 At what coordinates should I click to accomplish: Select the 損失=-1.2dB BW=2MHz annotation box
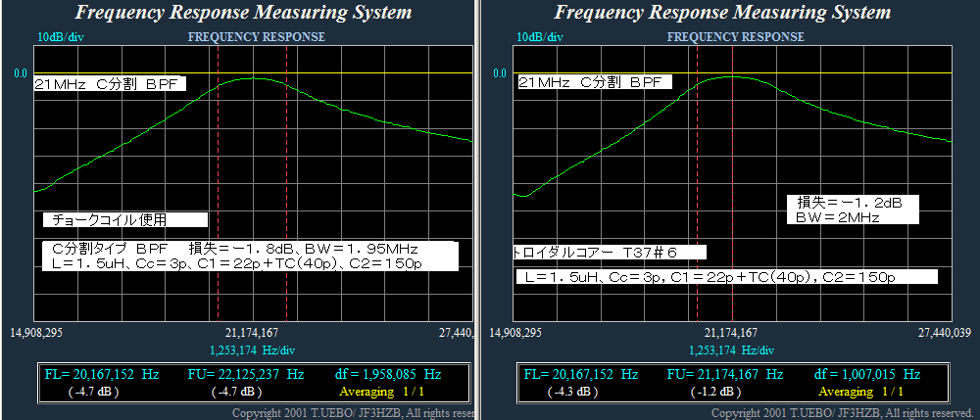pos(851,209)
